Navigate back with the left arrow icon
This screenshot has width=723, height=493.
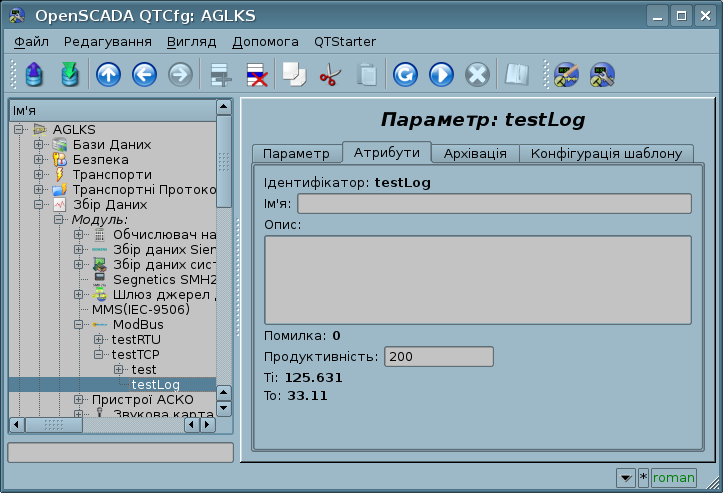pyautogui.click(x=144, y=75)
